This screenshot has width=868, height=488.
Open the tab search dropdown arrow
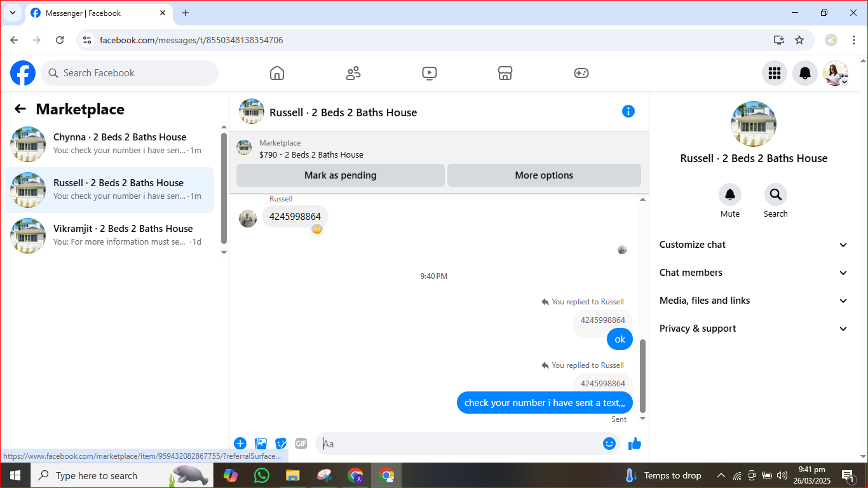pos(12,13)
